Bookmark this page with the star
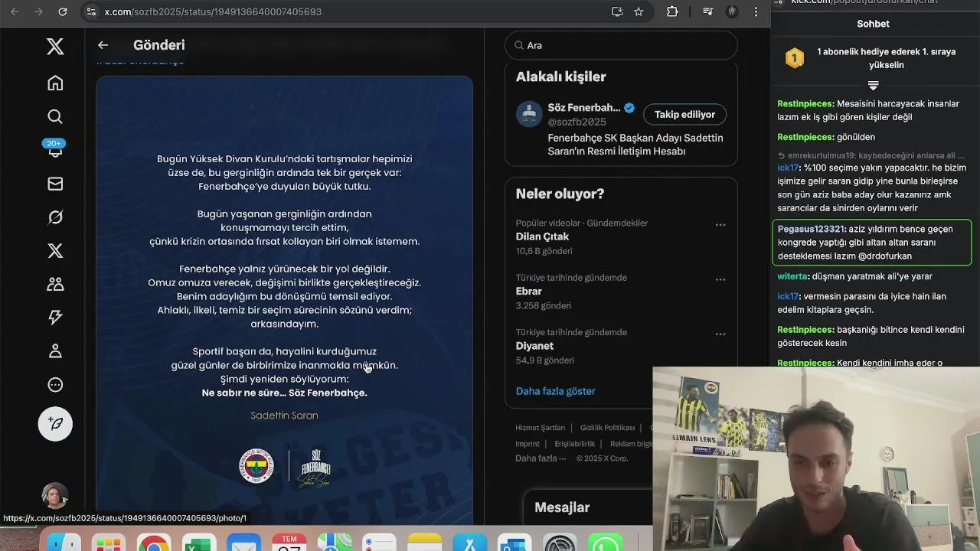The height and width of the screenshot is (551, 980). [x=639, y=11]
